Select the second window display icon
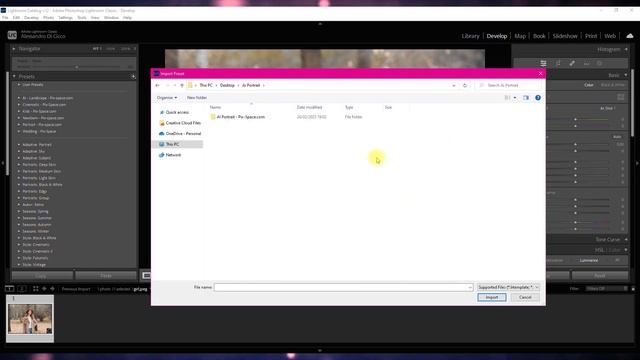The height and width of the screenshot is (360, 640). (22, 289)
